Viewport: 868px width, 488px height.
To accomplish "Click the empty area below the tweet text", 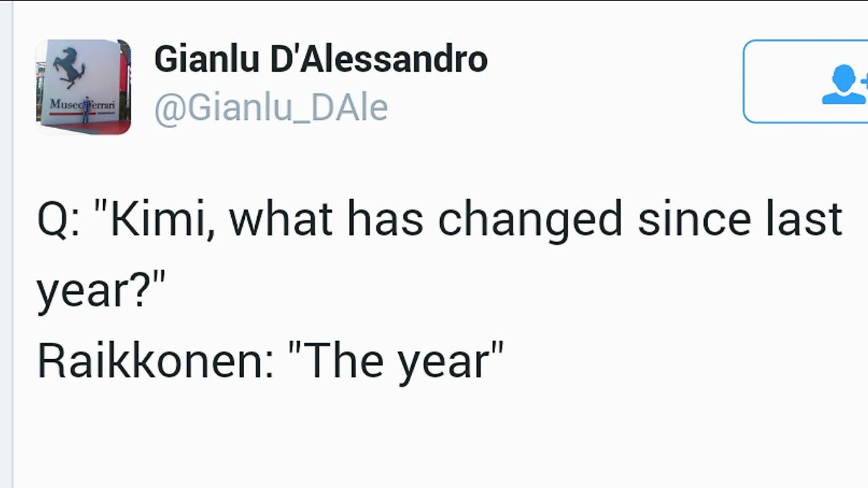I will (x=434, y=441).
